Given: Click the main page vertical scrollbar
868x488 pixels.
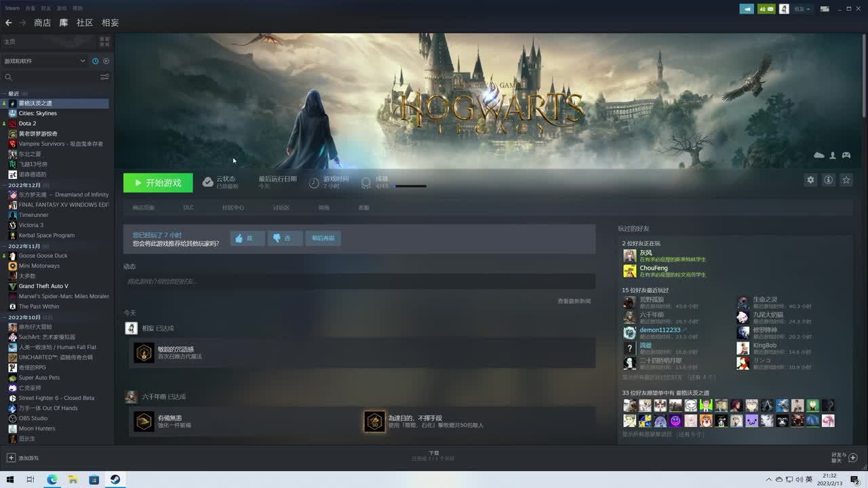Looking at the screenshot, I should click(863, 75).
